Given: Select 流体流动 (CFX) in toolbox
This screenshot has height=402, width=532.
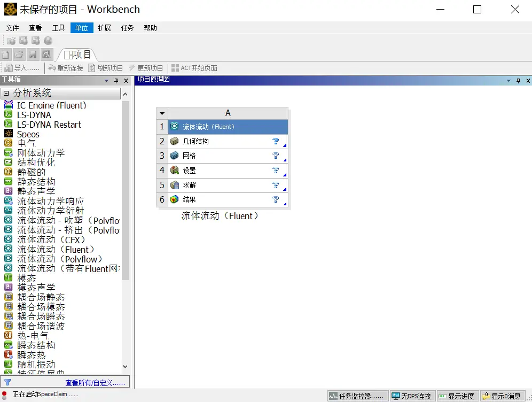Looking at the screenshot, I should (x=51, y=239).
